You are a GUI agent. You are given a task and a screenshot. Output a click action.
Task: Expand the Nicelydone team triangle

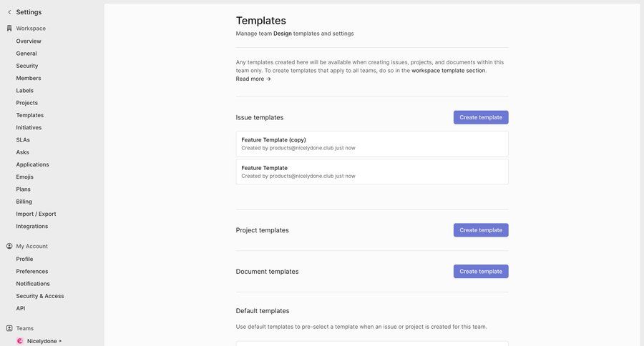60,341
